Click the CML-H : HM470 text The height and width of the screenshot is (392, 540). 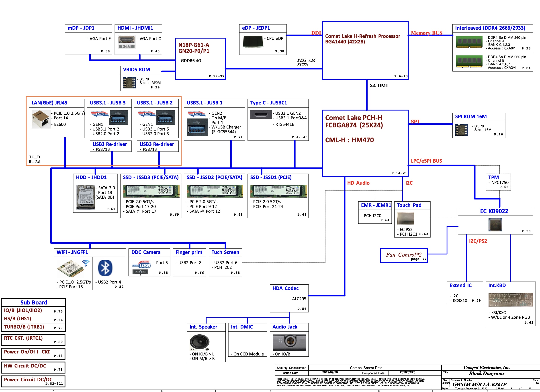350,140
